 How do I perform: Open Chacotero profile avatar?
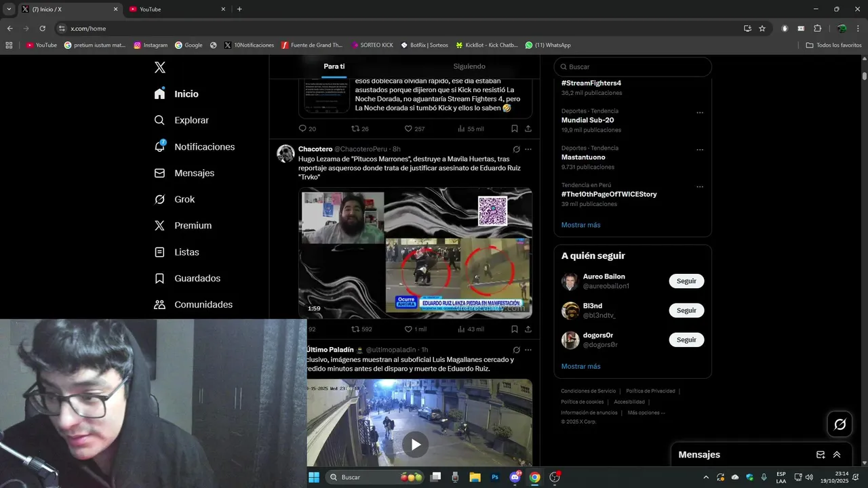point(285,153)
